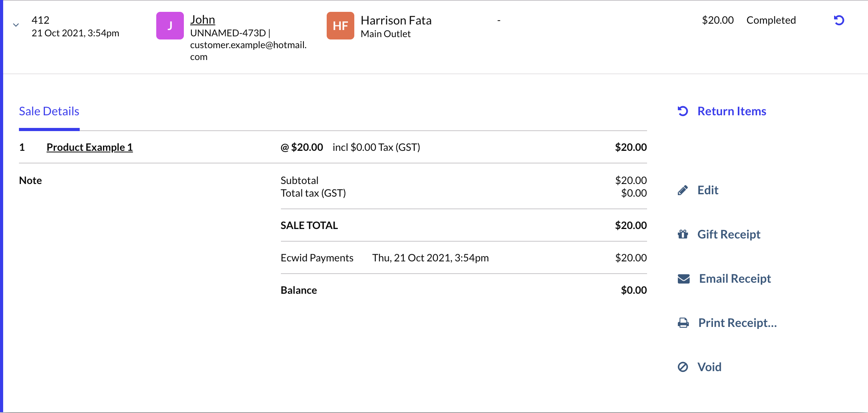Click Return Items
Viewport: 868px width, 413px height.
pos(731,111)
